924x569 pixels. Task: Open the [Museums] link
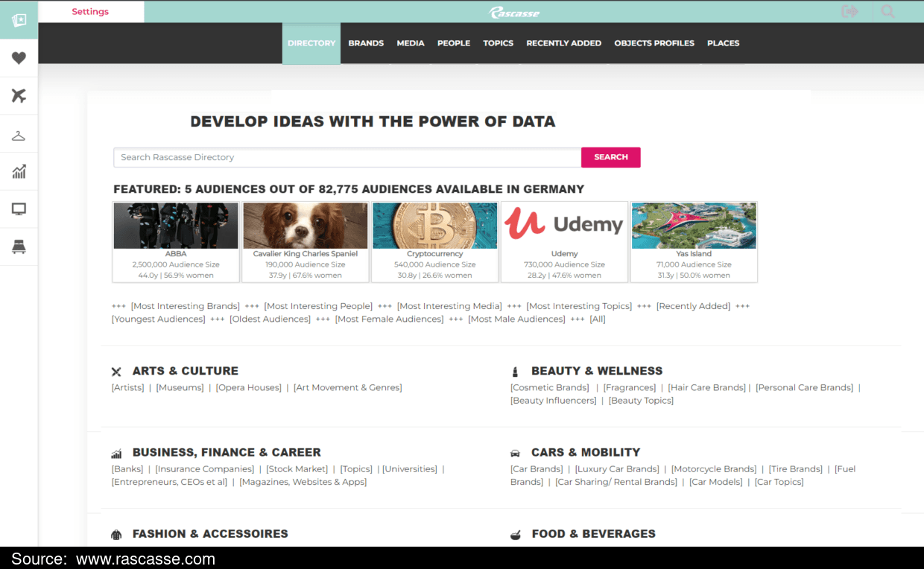(x=180, y=387)
